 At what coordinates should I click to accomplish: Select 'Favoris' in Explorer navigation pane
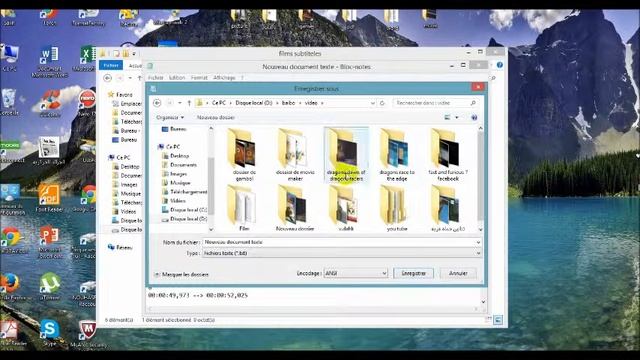pos(120,95)
